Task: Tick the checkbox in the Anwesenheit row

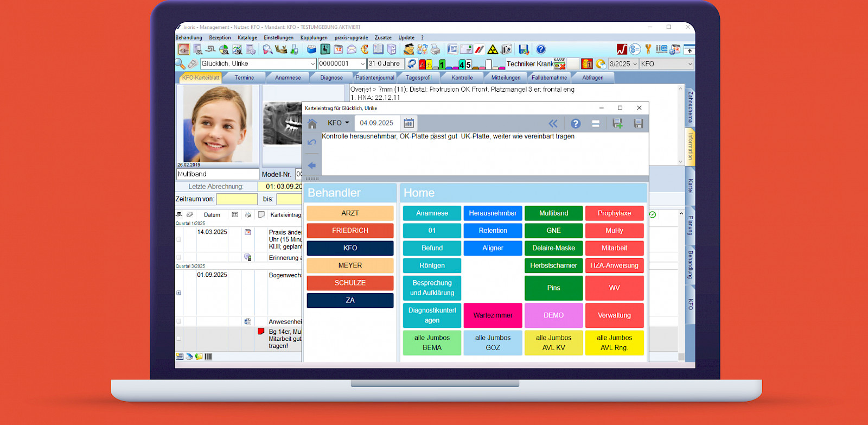Action: (179, 321)
